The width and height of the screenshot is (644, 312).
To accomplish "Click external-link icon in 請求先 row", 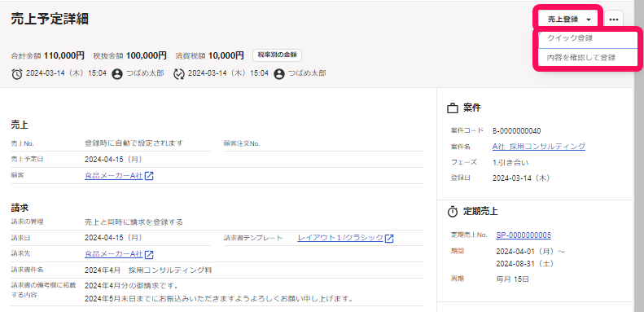I will (x=149, y=254).
